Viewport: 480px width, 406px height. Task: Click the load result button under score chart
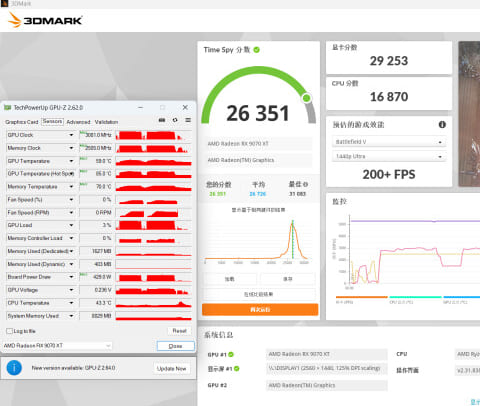230,279
